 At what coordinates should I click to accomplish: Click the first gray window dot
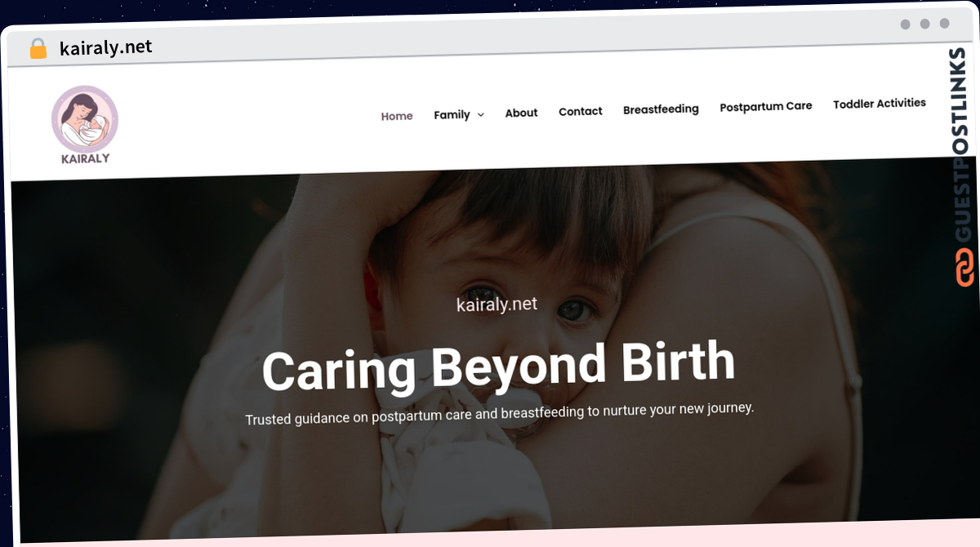(906, 24)
